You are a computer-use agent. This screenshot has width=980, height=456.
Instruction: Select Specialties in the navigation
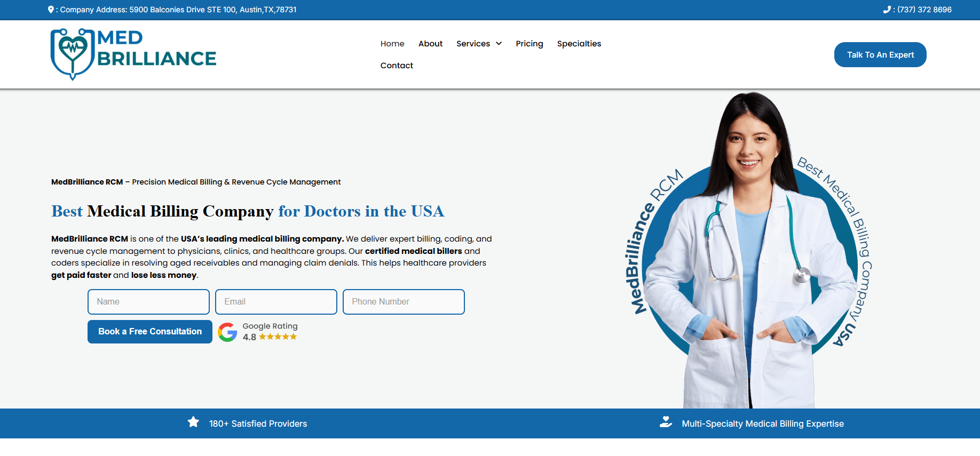[579, 44]
